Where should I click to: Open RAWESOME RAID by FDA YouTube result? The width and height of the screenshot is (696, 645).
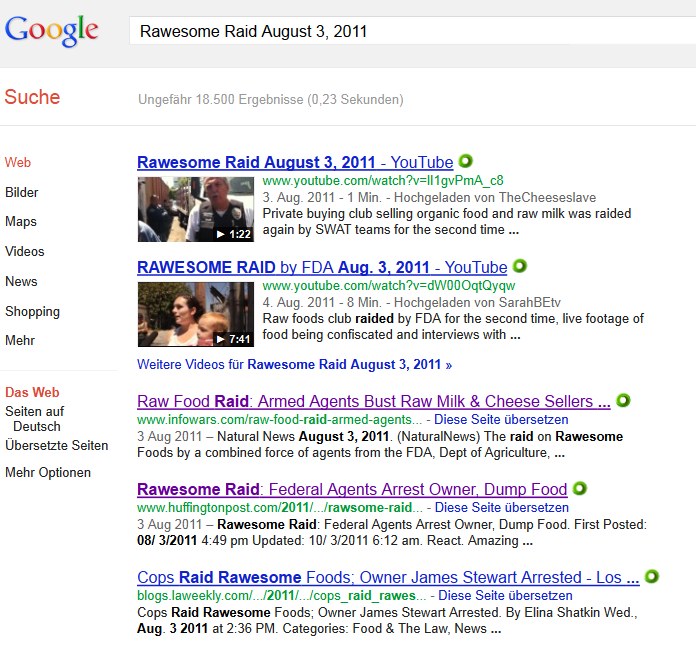click(x=322, y=268)
